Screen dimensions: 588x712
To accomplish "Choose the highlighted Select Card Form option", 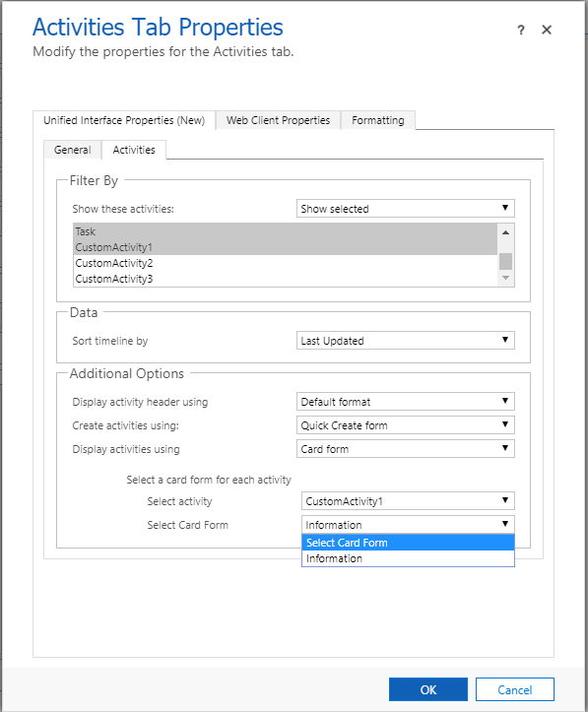I will point(408,543).
